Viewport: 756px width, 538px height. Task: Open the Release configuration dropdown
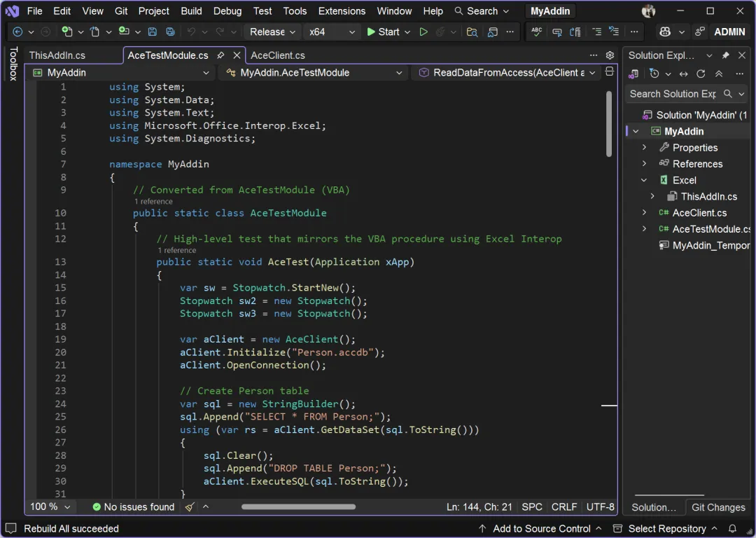click(x=273, y=32)
